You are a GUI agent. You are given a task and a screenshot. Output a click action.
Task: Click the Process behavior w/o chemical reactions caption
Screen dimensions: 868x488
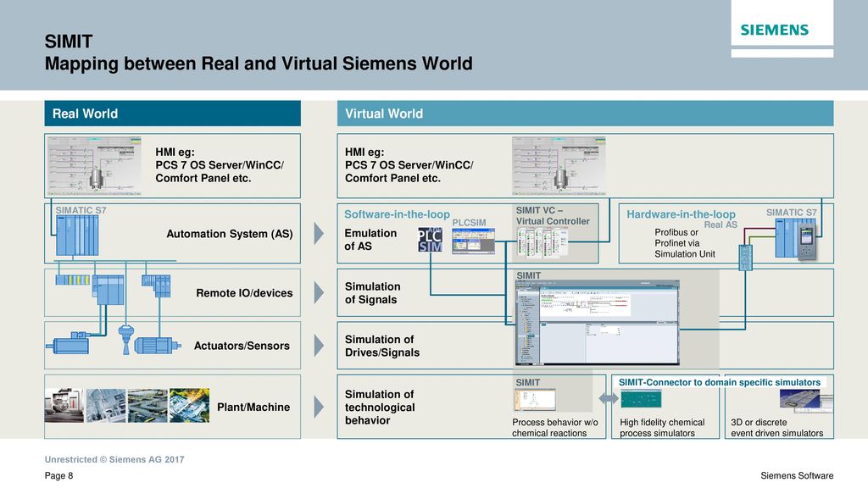coord(555,428)
